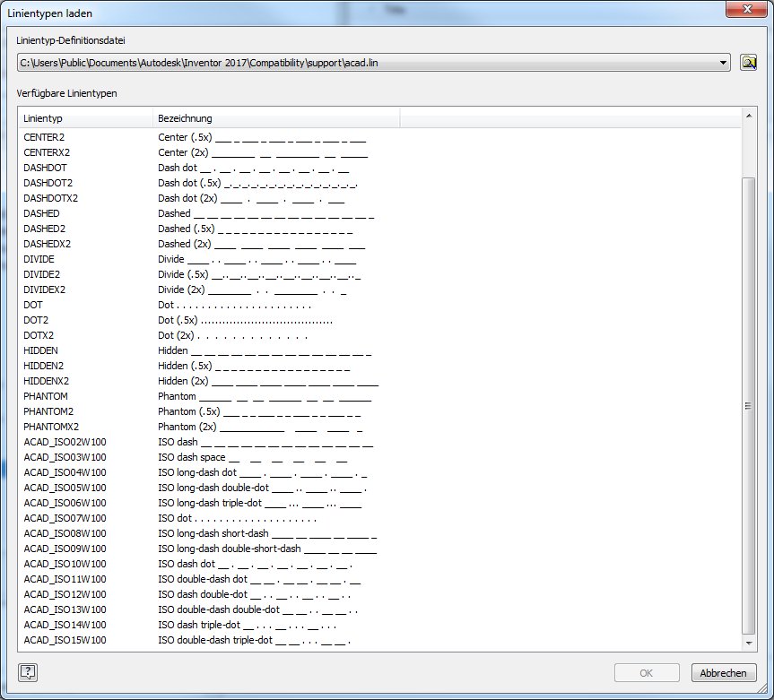This screenshot has height=700, width=774.
Task: Select the HIDDENX2 linetype
Action: (46, 381)
